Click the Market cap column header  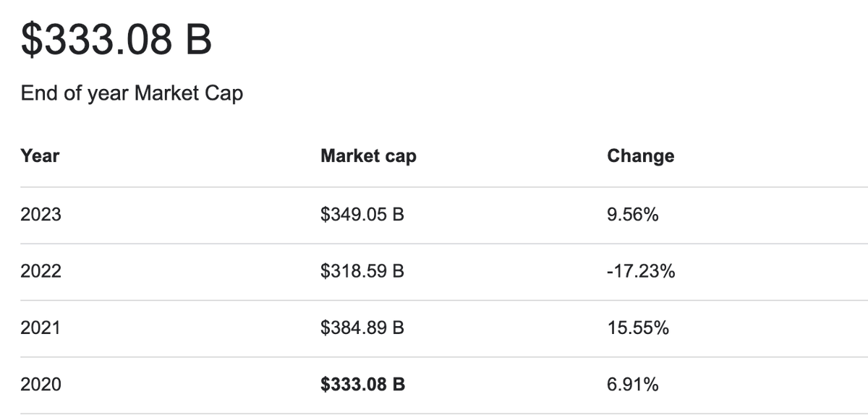click(368, 155)
